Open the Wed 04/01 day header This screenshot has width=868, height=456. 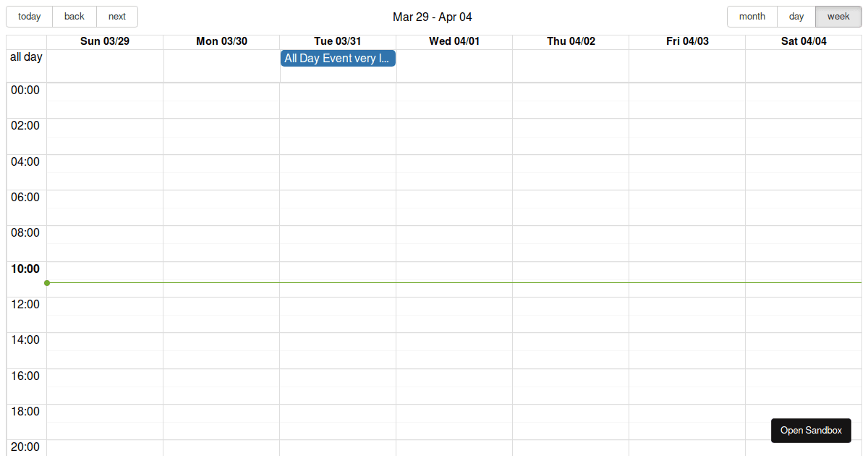(454, 41)
